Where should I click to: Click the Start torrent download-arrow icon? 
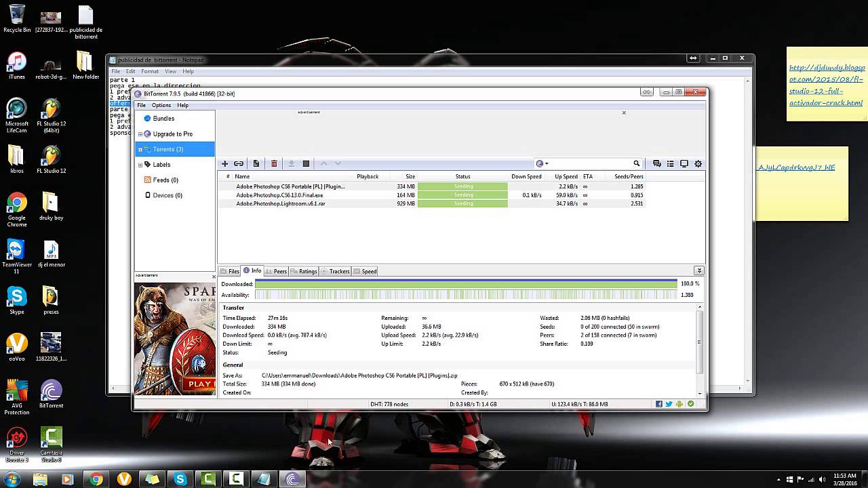(x=292, y=163)
